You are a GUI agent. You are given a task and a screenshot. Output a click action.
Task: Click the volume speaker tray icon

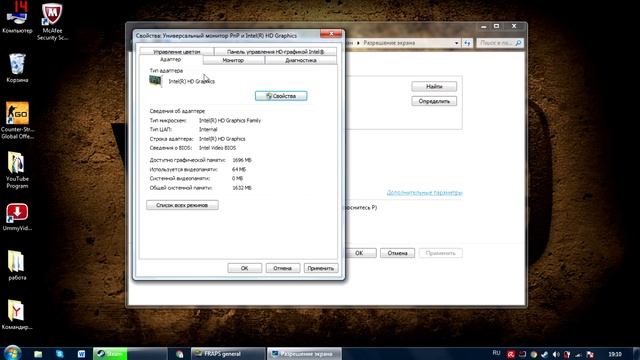(556, 354)
